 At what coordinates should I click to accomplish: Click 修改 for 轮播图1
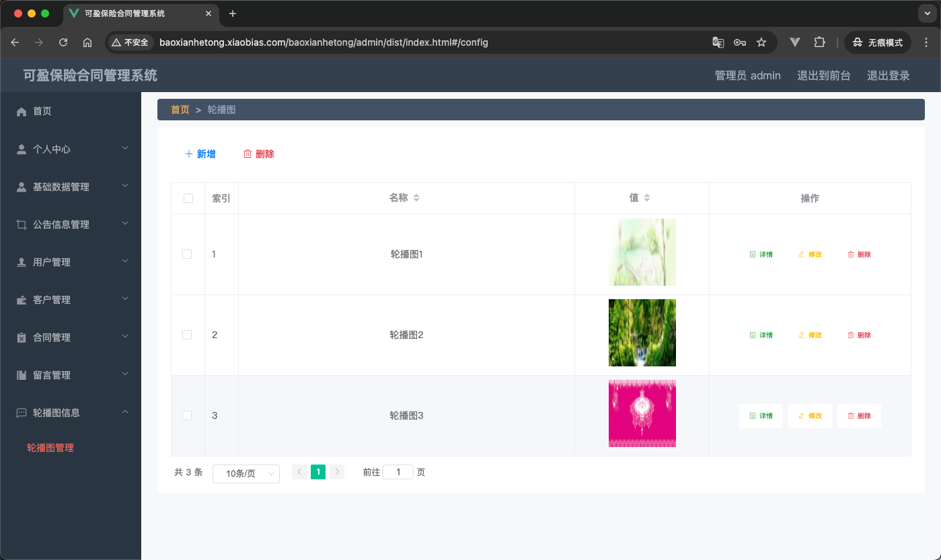coord(810,254)
